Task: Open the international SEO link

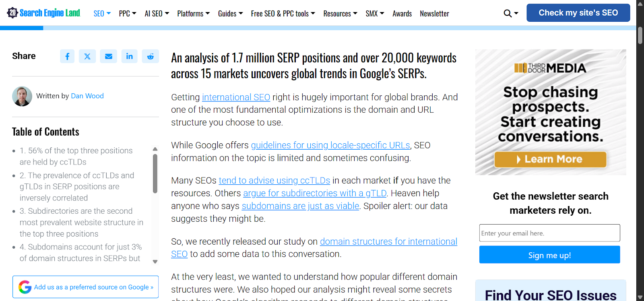Action: click(236, 97)
